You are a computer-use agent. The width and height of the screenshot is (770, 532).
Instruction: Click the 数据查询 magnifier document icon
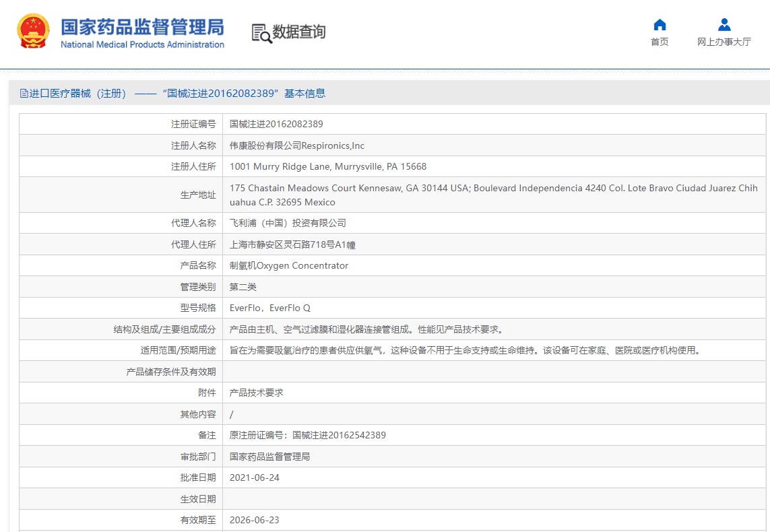click(x=261, y=33)
